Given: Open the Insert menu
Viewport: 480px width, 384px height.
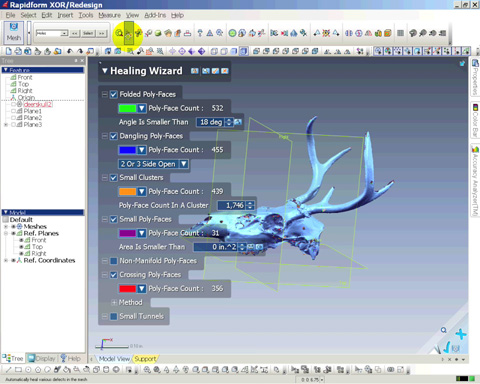Looking at the screenshot, I should click(65, 15).
